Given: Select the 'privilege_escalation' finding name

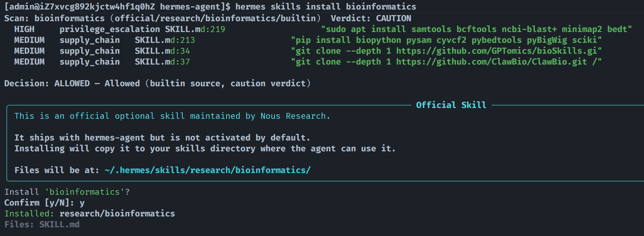Looking at the screenshot, I should click(110, 29).
